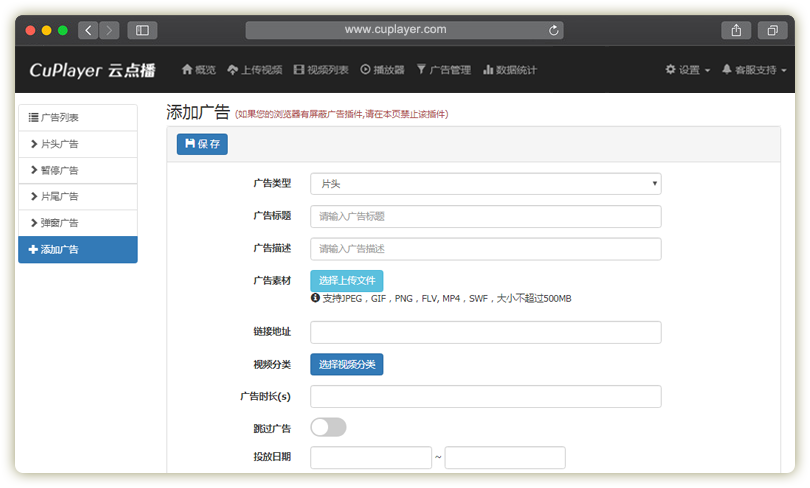This screenshot has width=810, height=488.
Task: Click the 选择上传文件 button
Action: [346, 281]
